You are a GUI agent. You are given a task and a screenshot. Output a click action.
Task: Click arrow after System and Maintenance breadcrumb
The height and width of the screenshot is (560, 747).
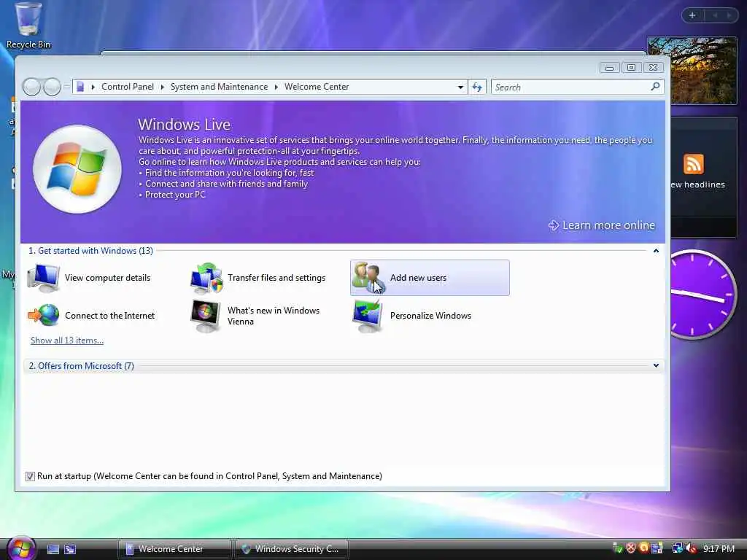click(276, 87)
